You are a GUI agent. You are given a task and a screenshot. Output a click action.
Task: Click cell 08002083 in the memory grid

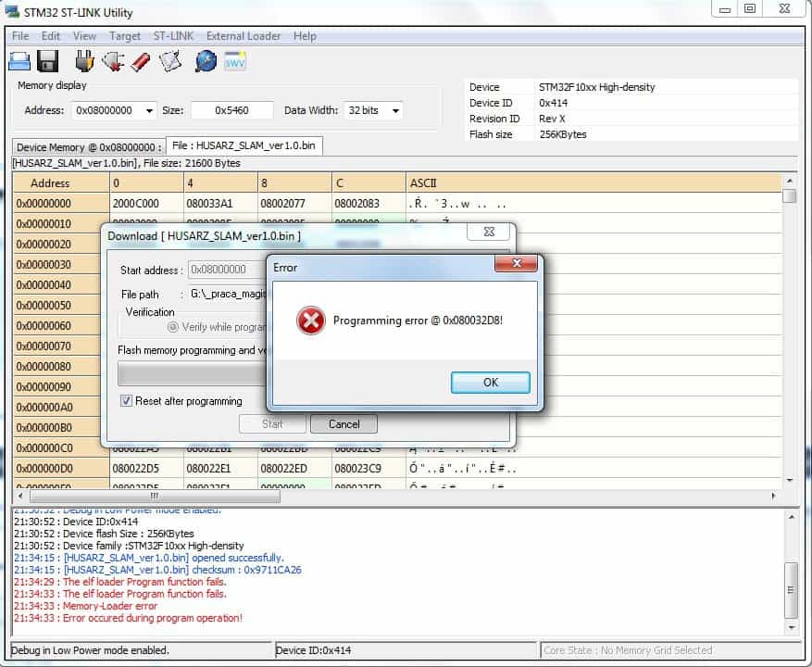(369, 203)
